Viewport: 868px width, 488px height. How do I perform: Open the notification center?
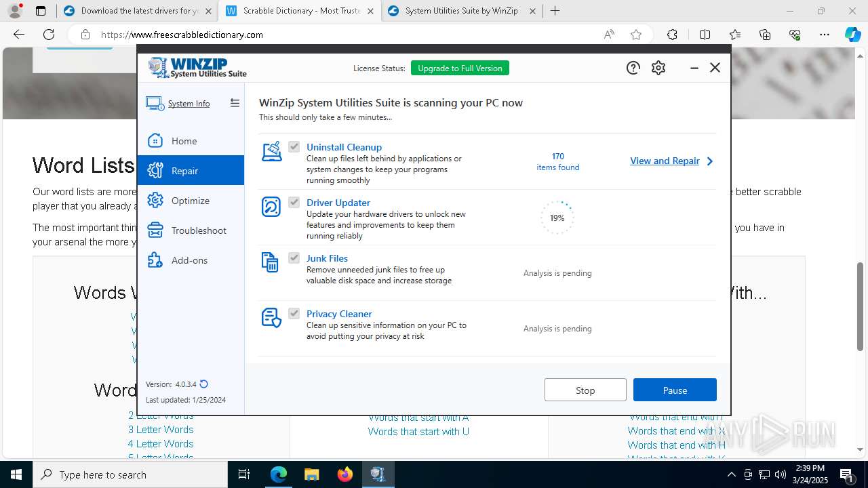pos(846,474)
